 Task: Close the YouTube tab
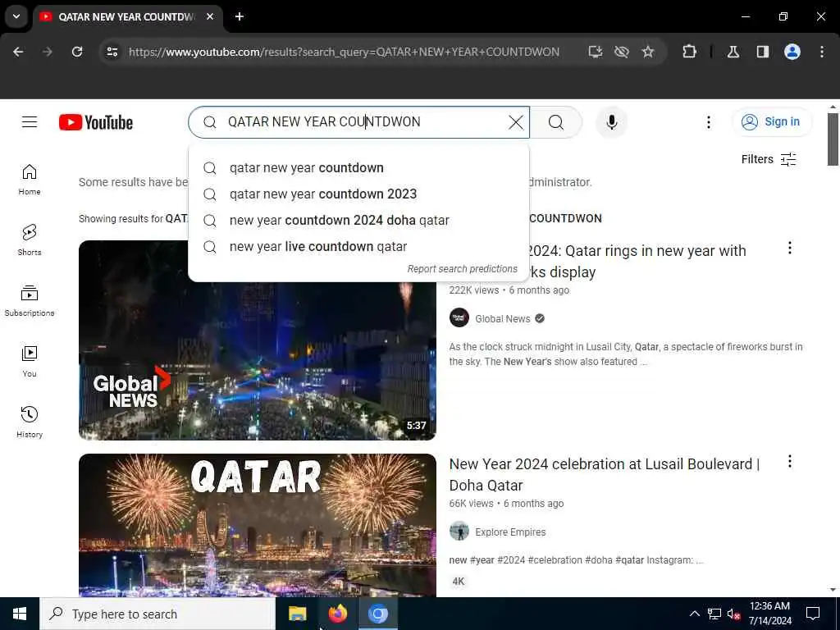[x=210, y=16]
